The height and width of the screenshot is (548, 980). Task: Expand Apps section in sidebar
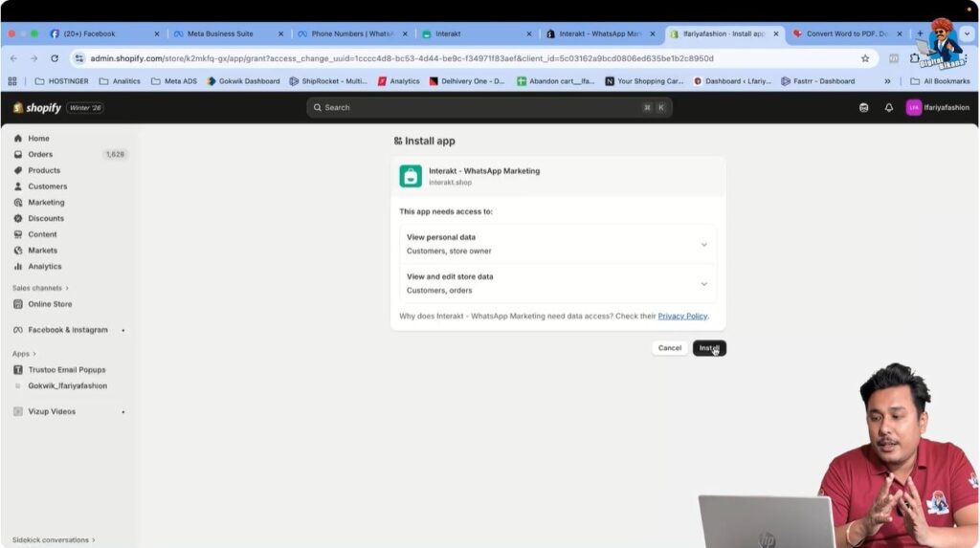coord(24,354)
